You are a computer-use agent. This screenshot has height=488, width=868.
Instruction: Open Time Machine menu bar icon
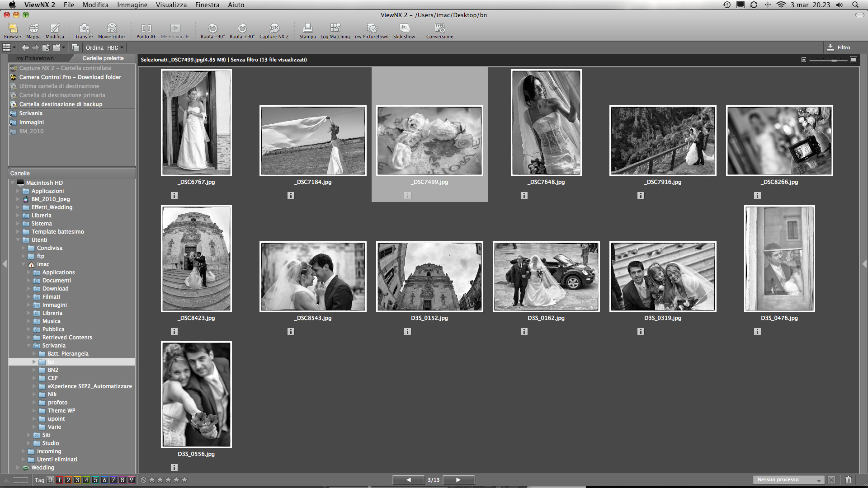(727, 5)
